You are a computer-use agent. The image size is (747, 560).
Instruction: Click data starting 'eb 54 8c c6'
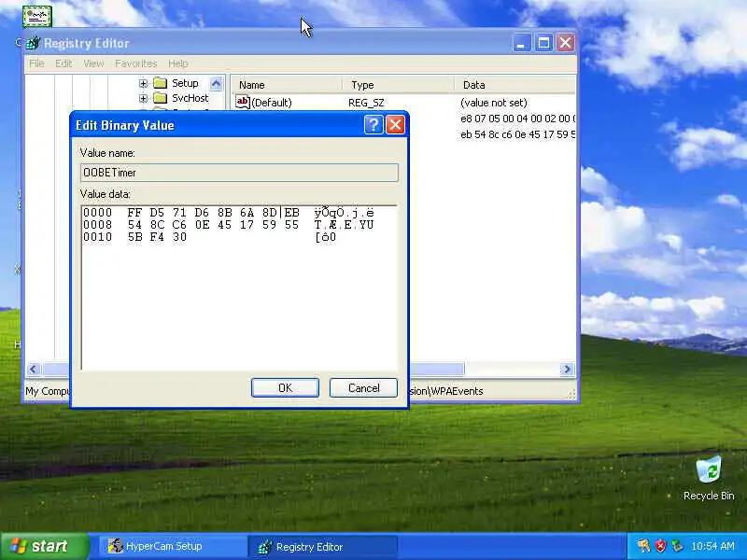(518, 134)
